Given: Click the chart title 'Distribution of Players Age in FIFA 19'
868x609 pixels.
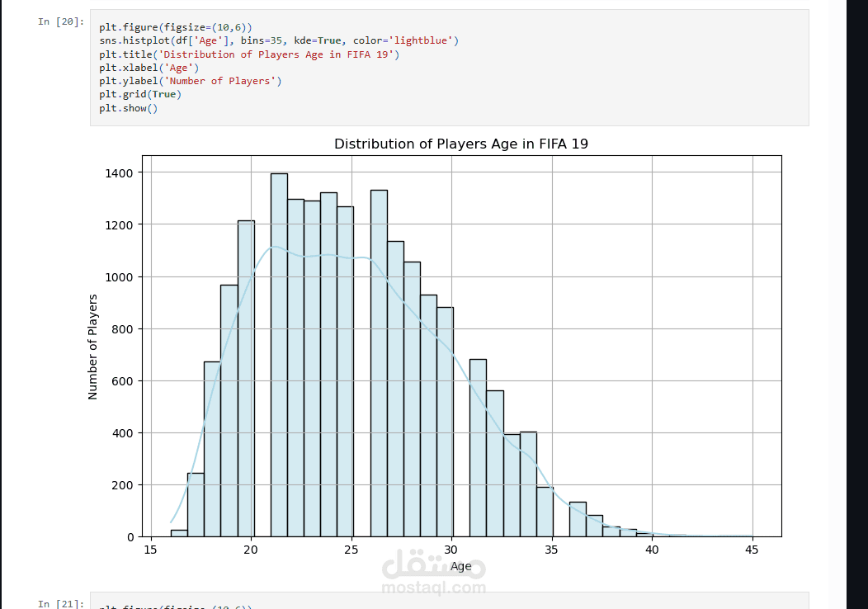Looking at the screenshot, I should [461, 144].
